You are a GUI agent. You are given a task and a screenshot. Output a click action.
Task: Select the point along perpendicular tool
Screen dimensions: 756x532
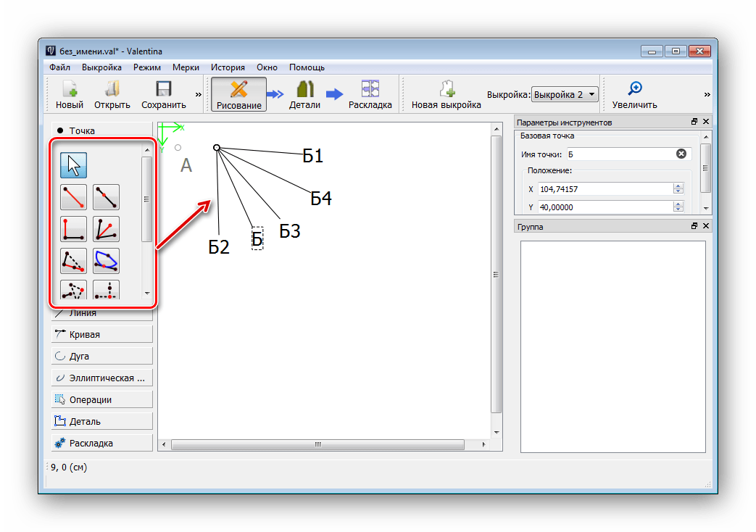click(x=74, y=229)
